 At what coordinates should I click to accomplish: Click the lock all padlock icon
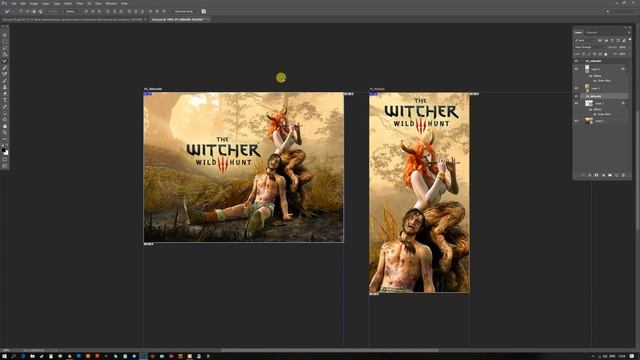pyautogui.click(x=606, y=54)
